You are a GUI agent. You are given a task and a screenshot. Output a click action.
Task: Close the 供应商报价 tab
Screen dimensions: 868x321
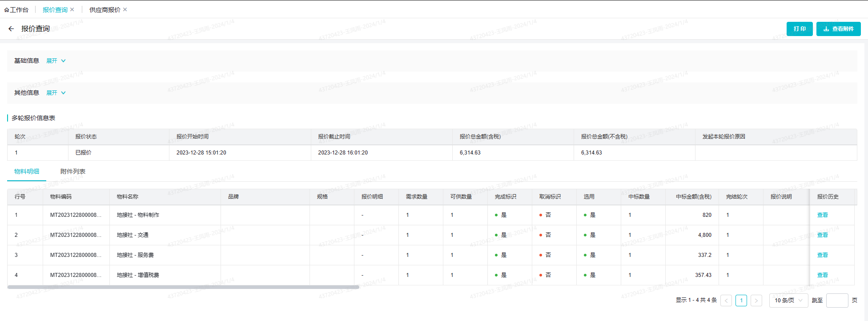[125, 9]
